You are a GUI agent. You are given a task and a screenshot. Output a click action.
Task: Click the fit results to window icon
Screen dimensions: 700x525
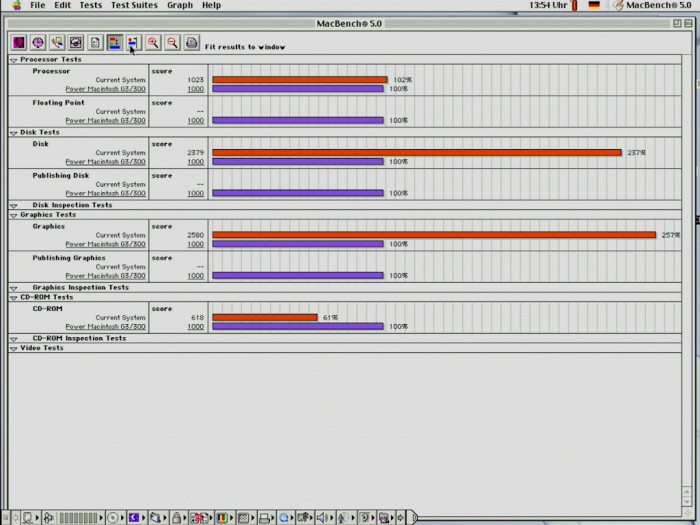133,43
